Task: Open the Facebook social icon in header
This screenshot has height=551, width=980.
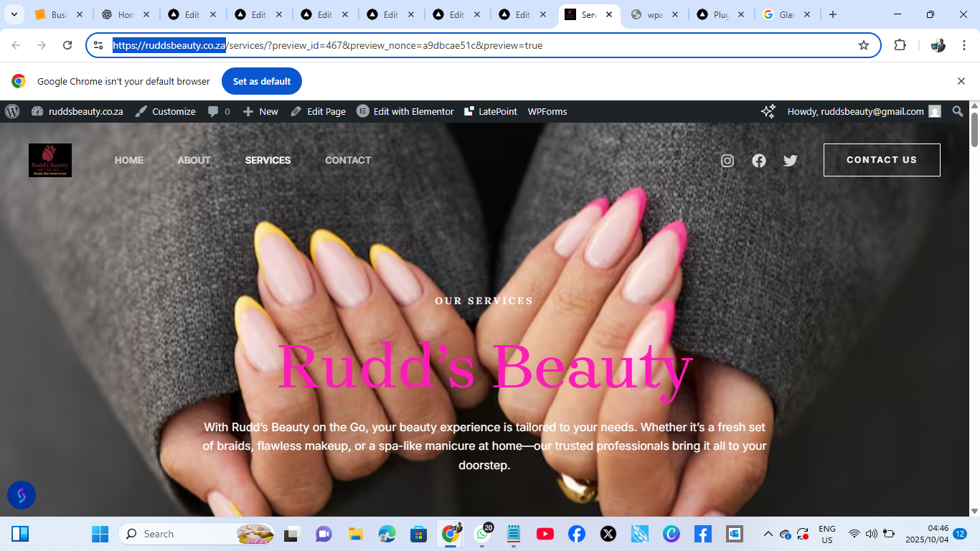Action: [x=758, y=161]
